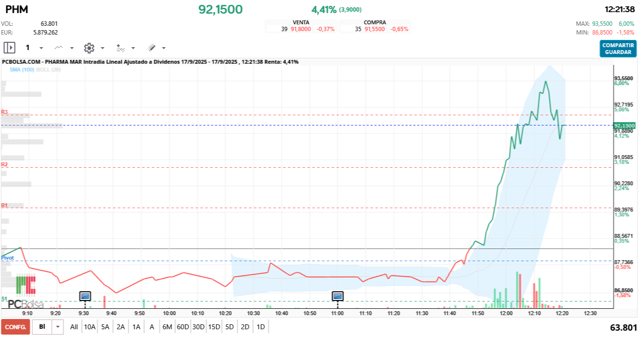The width and height of the screenshot is (644, 337).
Task: Open the CONFG. button
Action: (x=15, y=327)
